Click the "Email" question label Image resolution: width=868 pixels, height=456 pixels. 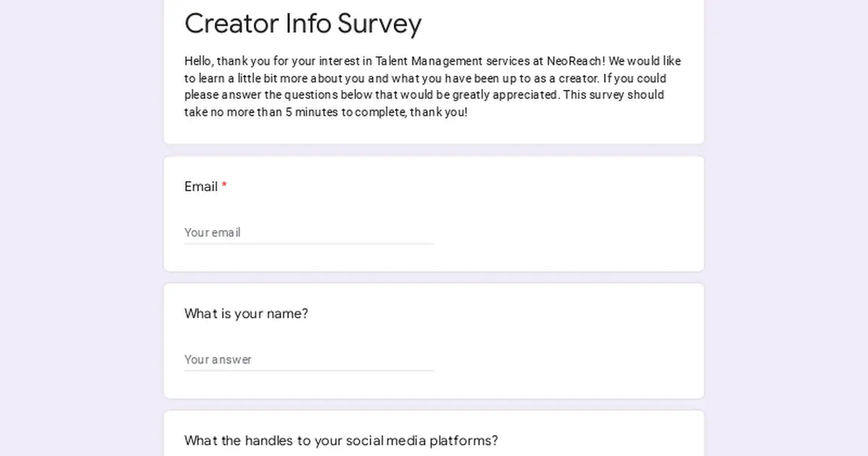pyautogui.click(x=200, y=187)
